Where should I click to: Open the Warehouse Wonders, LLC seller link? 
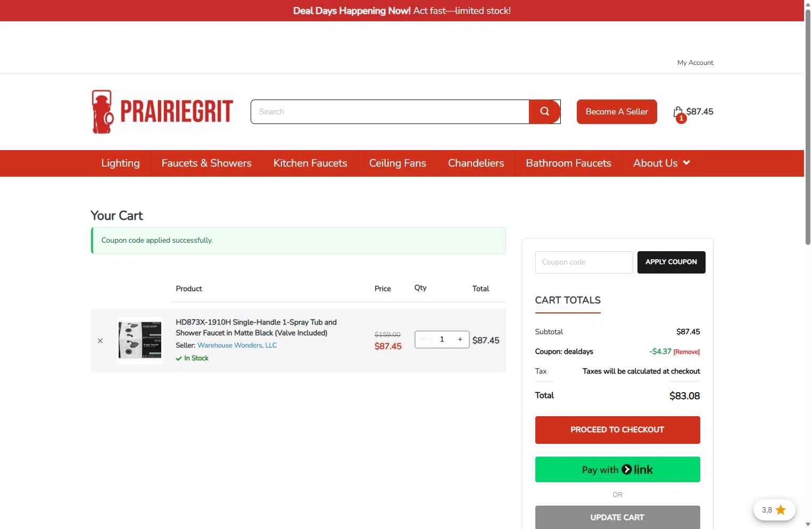237,345
